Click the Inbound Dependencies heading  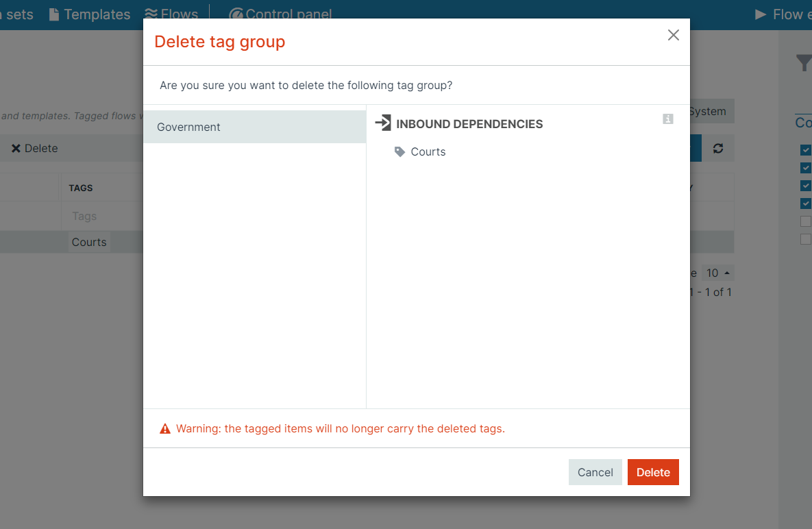coord(469,124)
